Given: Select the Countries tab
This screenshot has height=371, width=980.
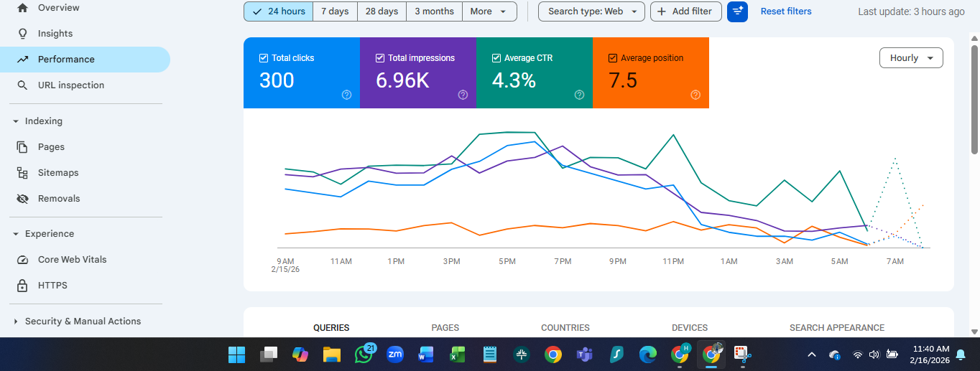Looking at the screenshot, I should (x=565, y=328).
